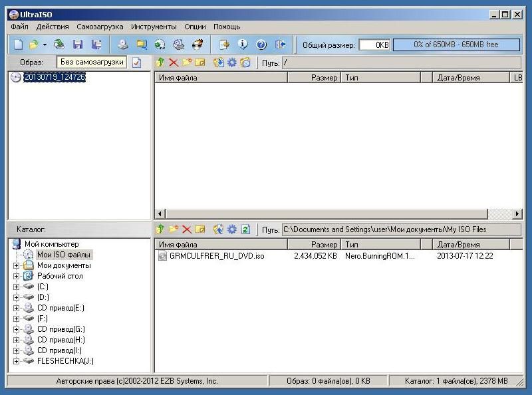Click the image pane Путь field

[402, 63]
